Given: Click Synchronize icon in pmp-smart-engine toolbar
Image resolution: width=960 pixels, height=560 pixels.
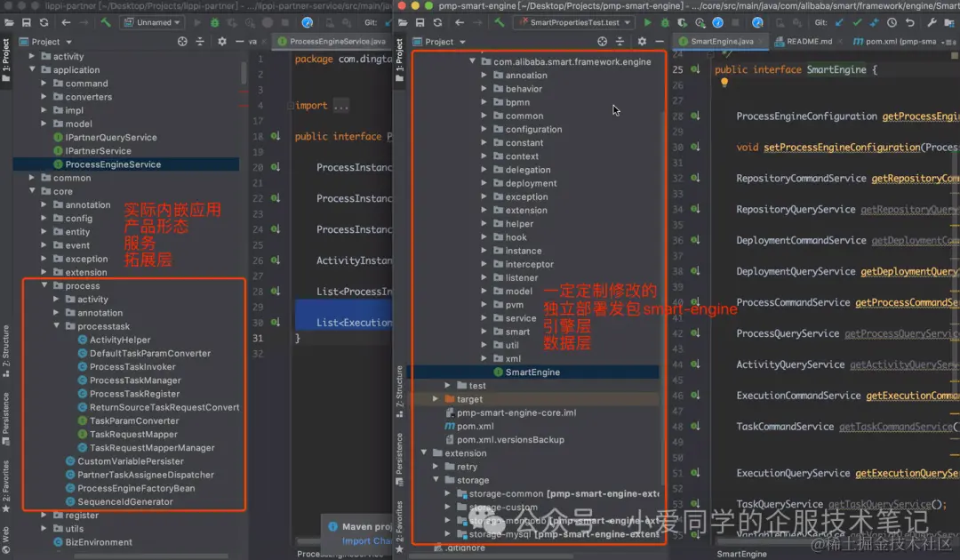Looking at the screenshot, I should (437, 22).
